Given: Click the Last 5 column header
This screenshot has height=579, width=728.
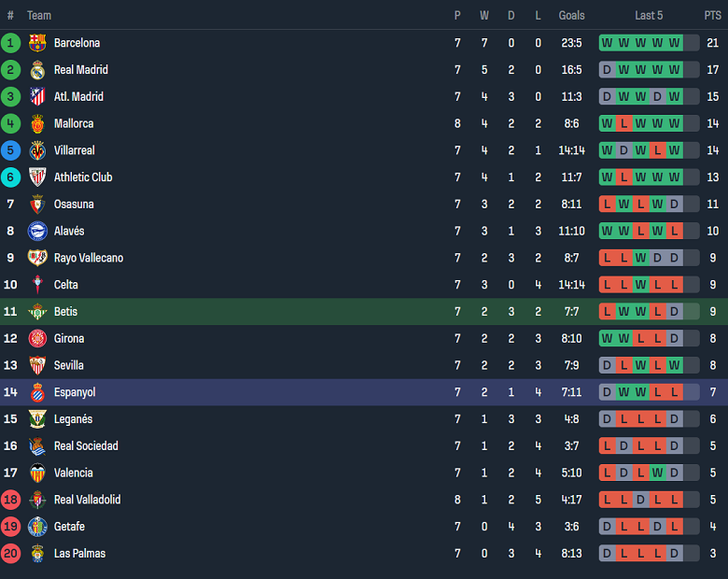Looking at the screenshot, I should 649,15.
